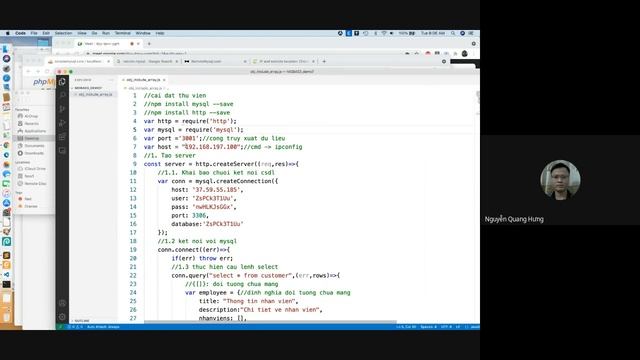Image resolution: width=640 pixels, height=360 pixels.
Task: Open the Run menu
Action: coord(106,33)
